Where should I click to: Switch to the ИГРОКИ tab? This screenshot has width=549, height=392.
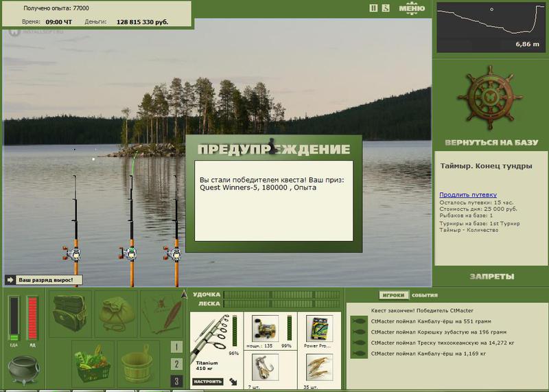tap(393, 295)
